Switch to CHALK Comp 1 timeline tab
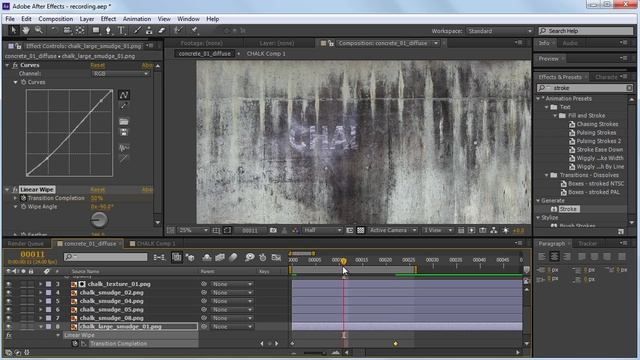Image resolution: width=640 pixels, height=360 pixels. point(156,244)
